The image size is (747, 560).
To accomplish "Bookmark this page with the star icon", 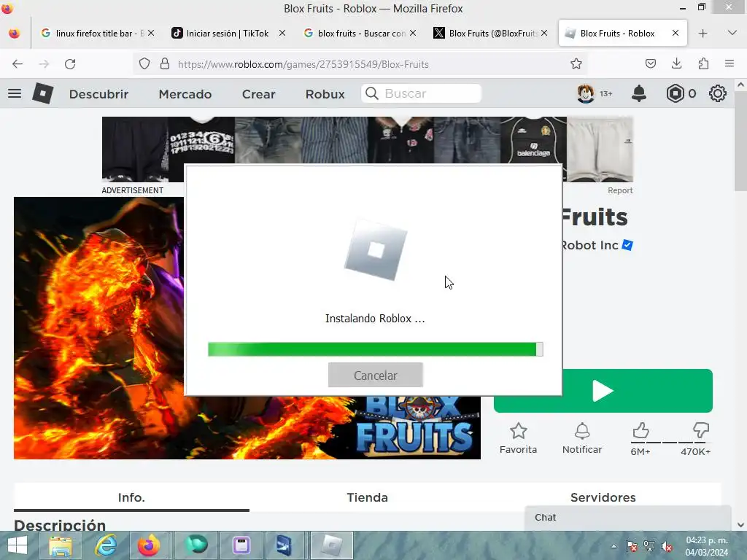I will point(576,64).
